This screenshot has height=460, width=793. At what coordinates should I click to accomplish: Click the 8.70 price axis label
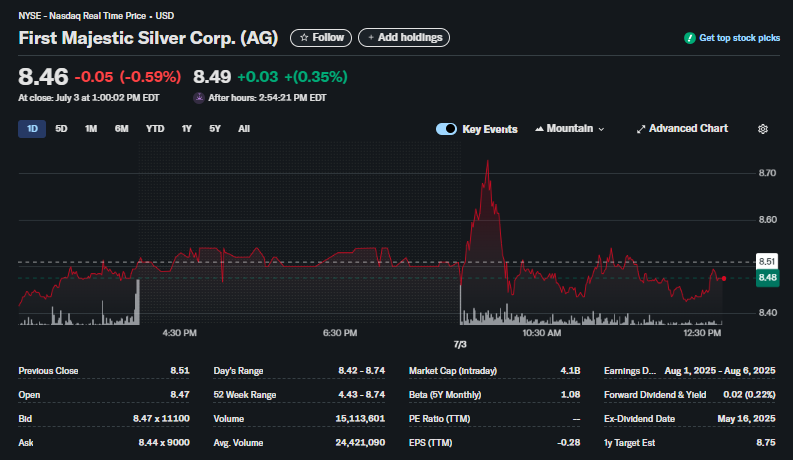[x=767, y=173]
